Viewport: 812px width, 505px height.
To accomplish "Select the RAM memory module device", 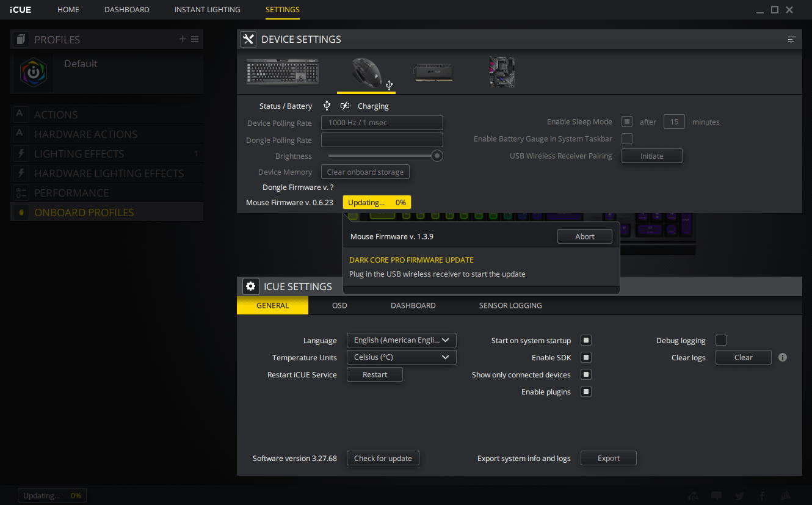I will [x=433, y=72].
